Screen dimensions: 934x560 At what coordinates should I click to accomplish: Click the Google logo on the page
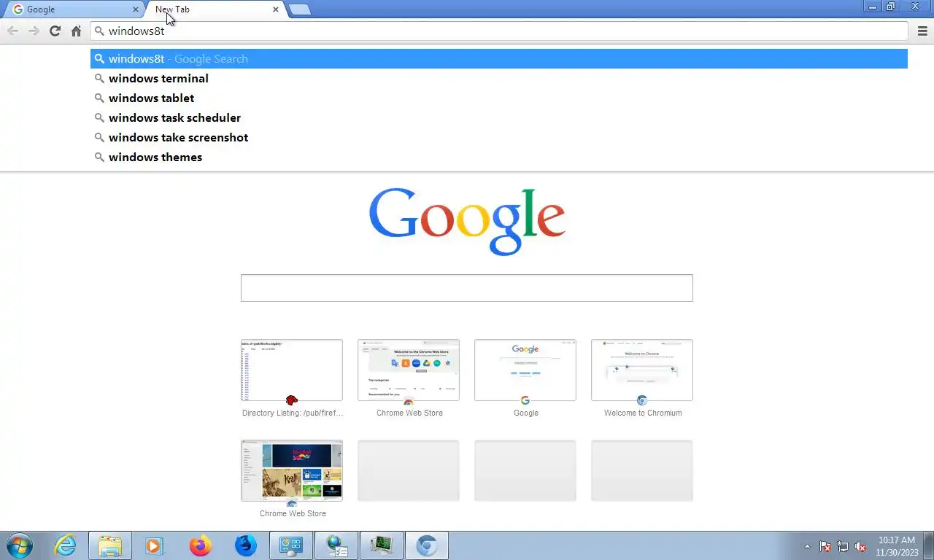tap(467, 221)
